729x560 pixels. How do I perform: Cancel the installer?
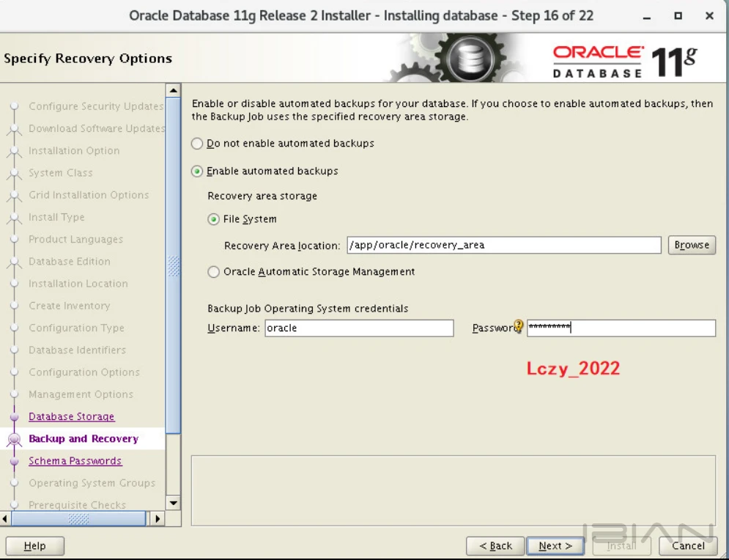pyautogui.click(x=688, y=545)
